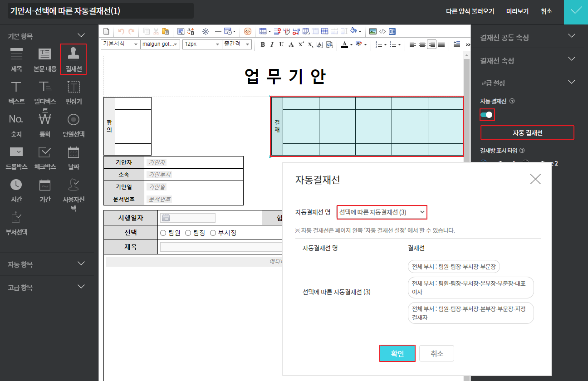Click 다른 양식 불러오기 in the top bar
Screen dimensions: 588x381
(470, 11)
